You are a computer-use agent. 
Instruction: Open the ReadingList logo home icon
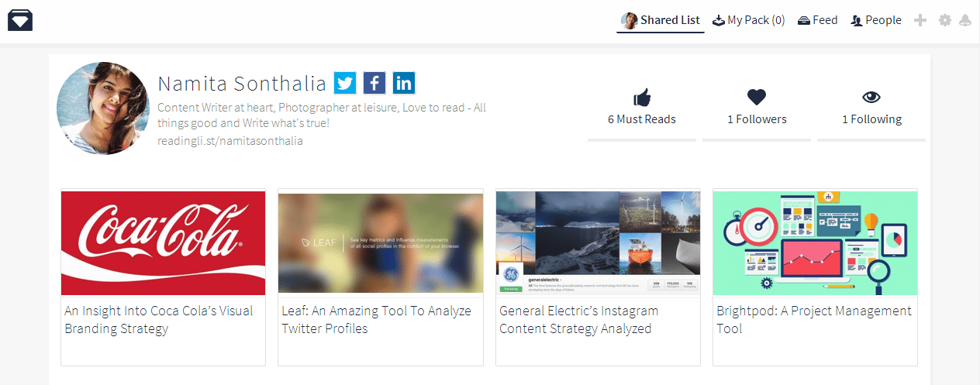[x=20, y=19]
